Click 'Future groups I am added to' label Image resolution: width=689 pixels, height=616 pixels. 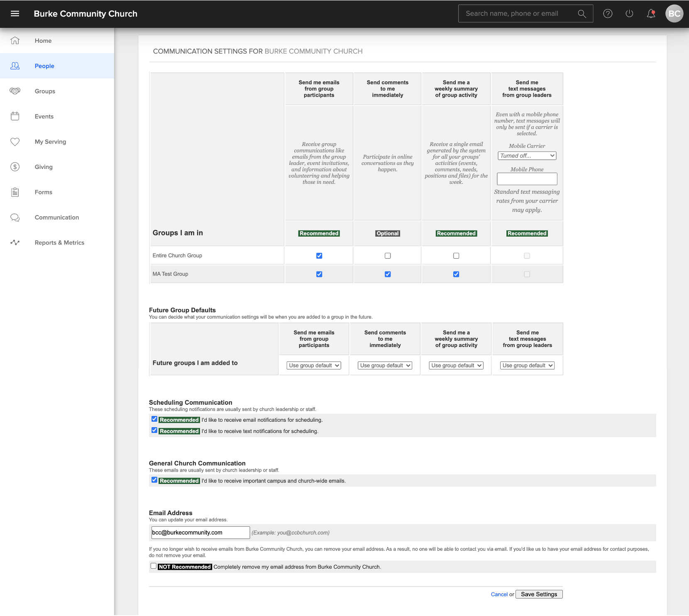click(x=195, y=363)
